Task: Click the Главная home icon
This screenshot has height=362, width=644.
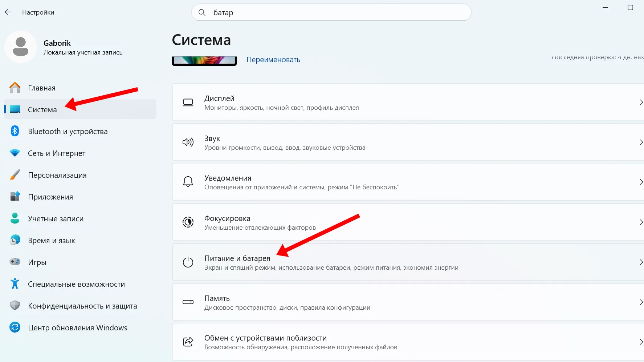Action: pos(15,88)
